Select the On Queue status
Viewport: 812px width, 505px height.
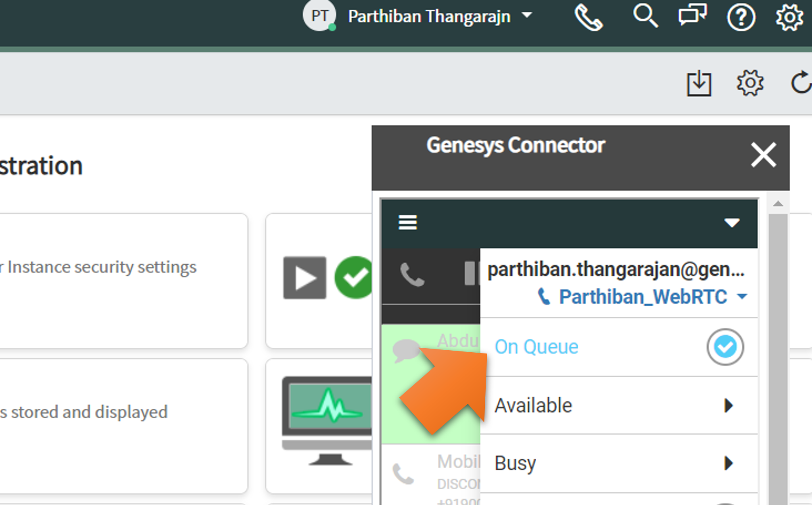tap(619, 347)
